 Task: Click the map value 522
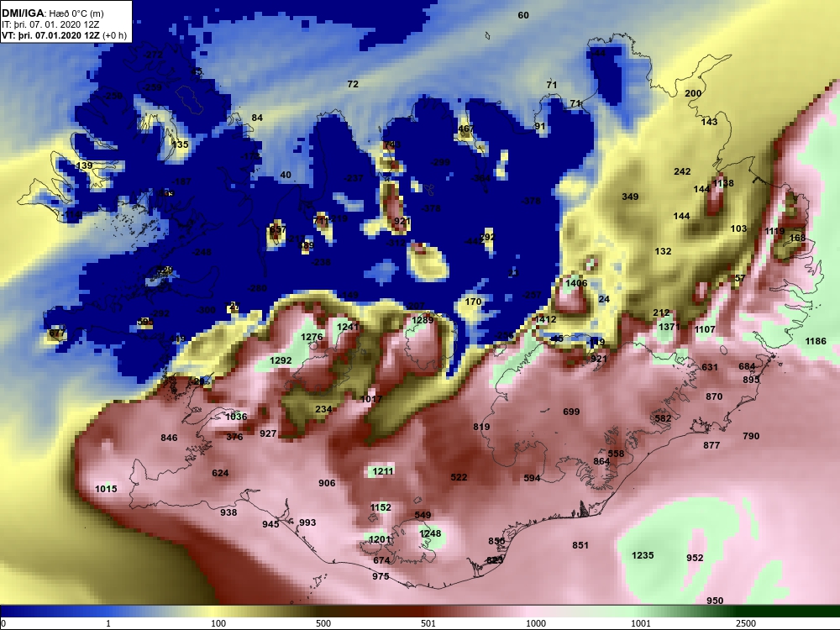(459, 477)
